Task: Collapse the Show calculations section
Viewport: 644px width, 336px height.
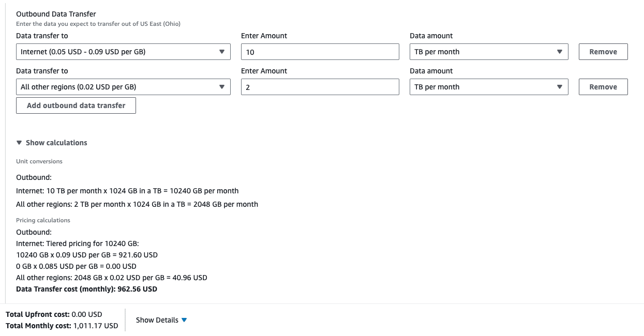Action: tap(51, 143)
